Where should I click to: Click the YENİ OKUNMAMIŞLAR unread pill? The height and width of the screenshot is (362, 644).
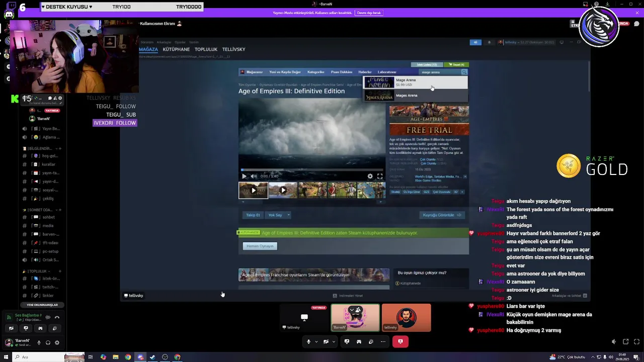coord(42,305)
